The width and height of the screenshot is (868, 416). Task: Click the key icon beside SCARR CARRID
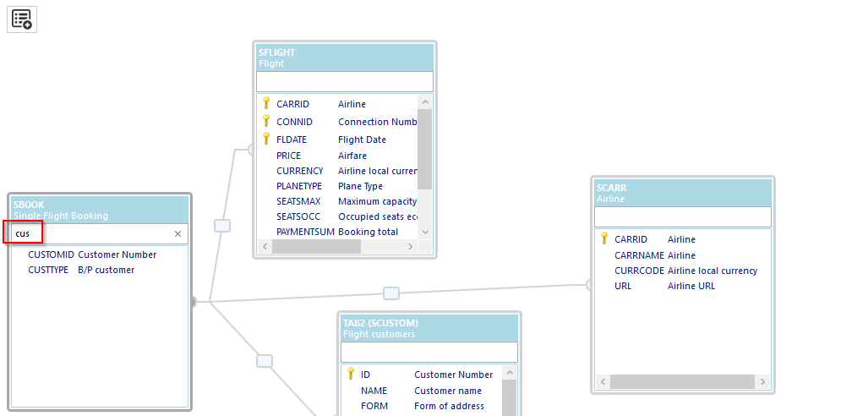pos(604,239)
